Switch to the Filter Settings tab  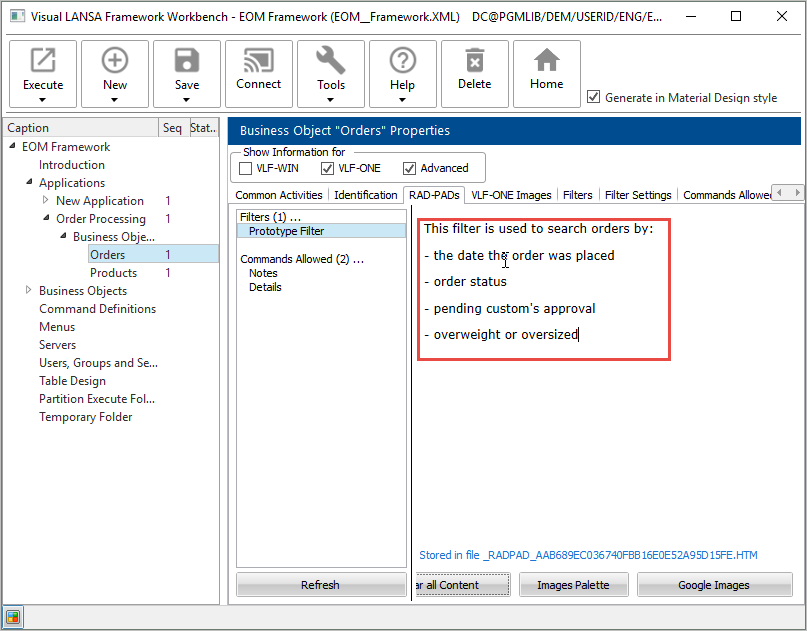pyautogui.click(x=638, y=195)
